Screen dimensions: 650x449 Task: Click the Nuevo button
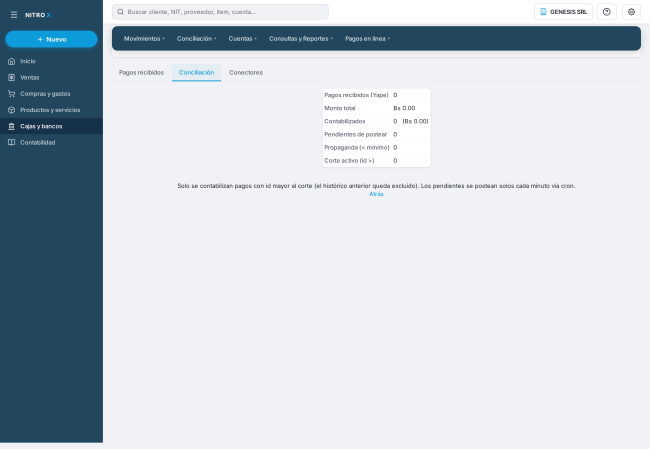click(51, 39)
